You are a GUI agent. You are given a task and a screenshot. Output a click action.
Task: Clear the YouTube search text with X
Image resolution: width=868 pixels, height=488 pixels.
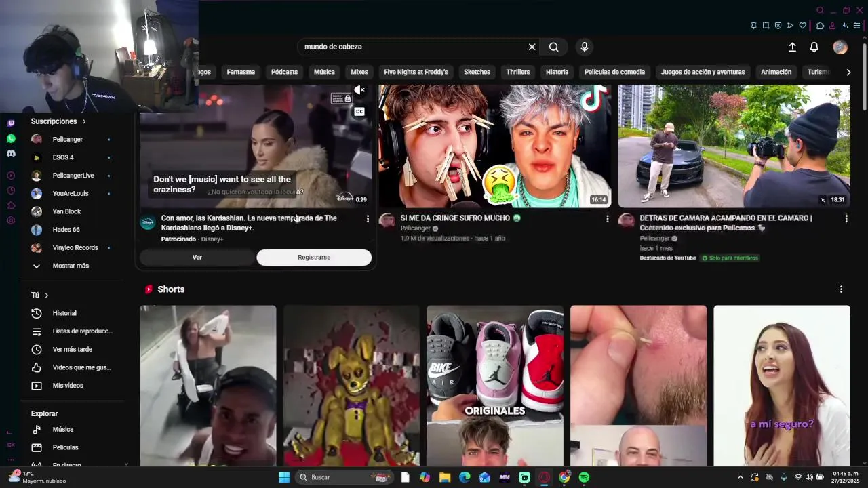532,47
